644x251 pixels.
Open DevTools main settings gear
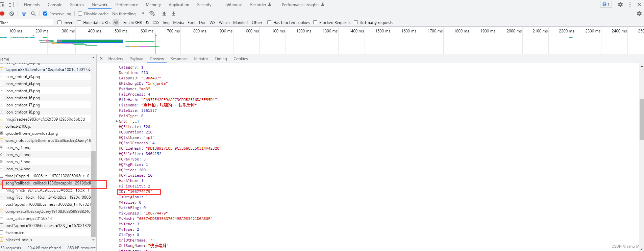coord(620,4)
